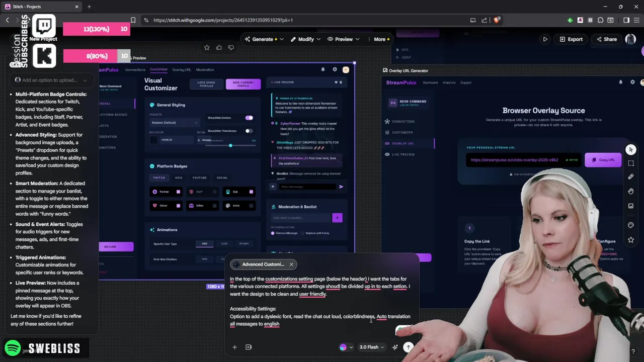The height and width of the screenshot is (362, 644).
Task: Click the Share button
Action: [x=606, y=39]
